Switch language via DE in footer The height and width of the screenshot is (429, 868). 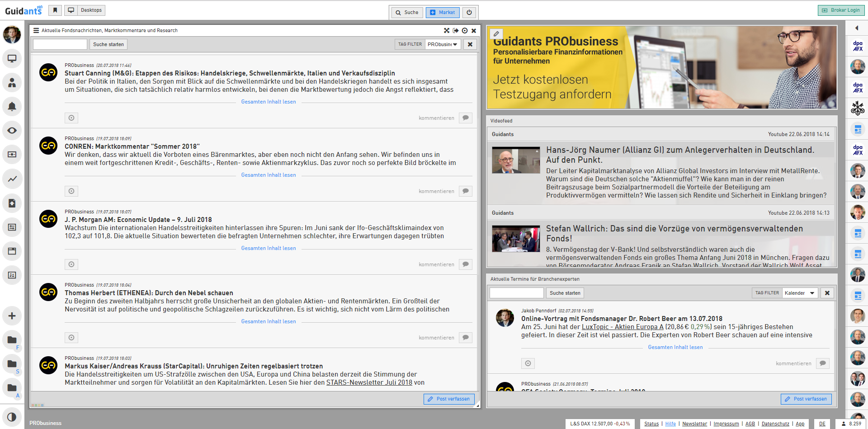822,424
